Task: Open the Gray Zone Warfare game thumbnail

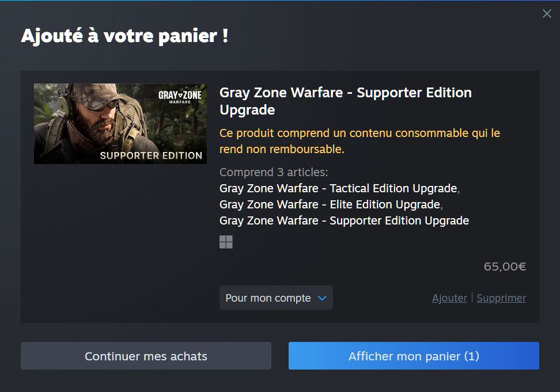Action: pyautogui.click(x=120, y=124)
